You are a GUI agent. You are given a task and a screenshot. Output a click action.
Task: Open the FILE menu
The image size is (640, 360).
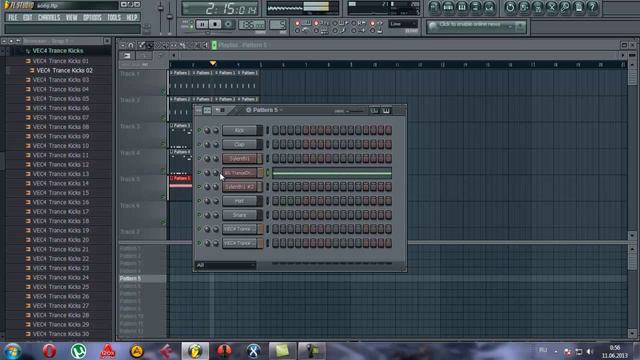13,18
